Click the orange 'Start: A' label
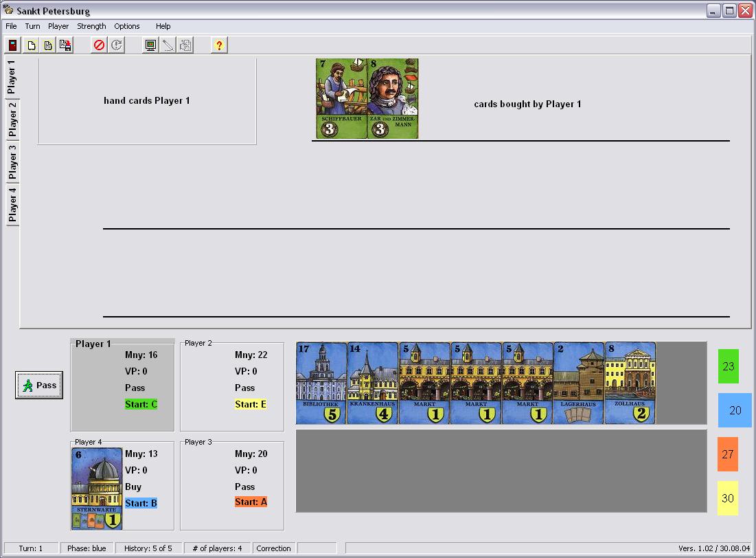 click(x=251, y=502)
